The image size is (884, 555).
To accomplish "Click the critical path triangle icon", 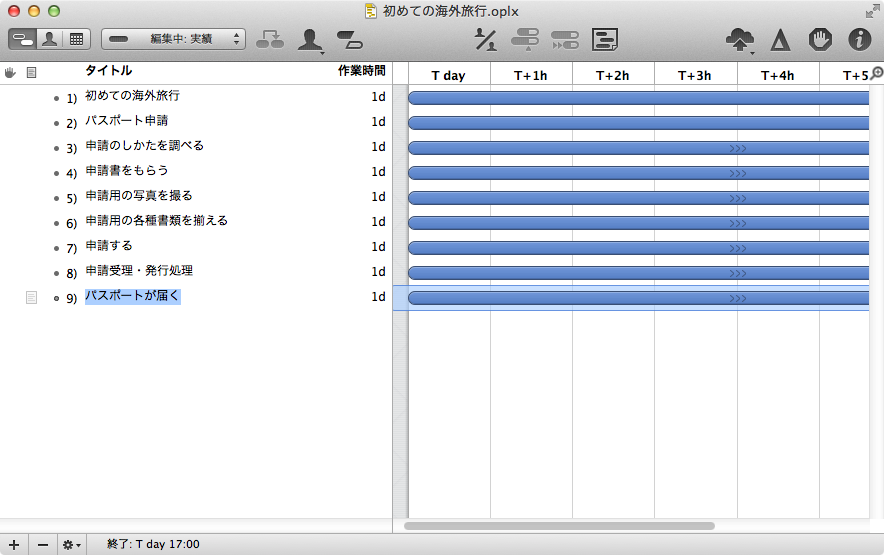I will 780,40.
